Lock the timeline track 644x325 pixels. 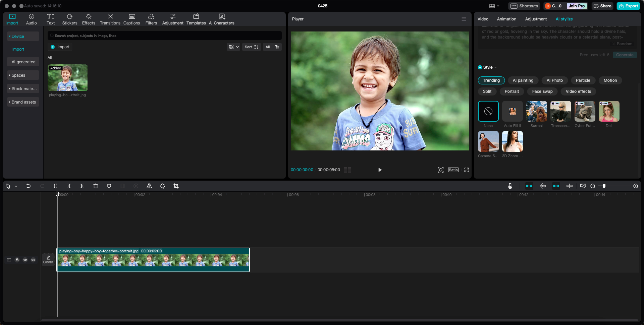tap(17, 260)
